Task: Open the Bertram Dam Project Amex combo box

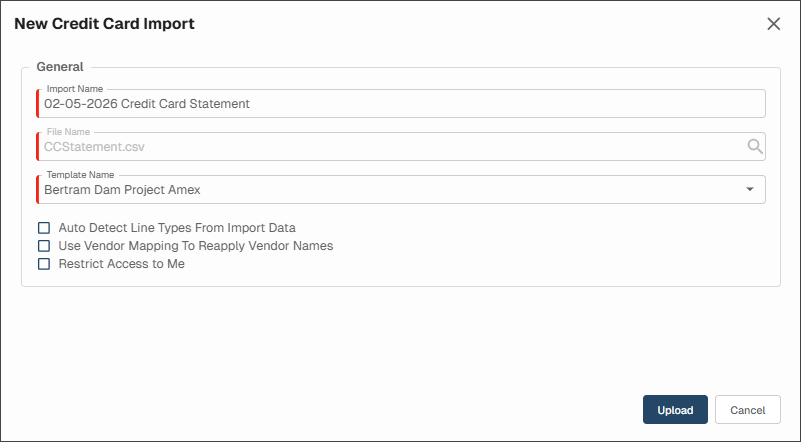Action: [402, 190]
